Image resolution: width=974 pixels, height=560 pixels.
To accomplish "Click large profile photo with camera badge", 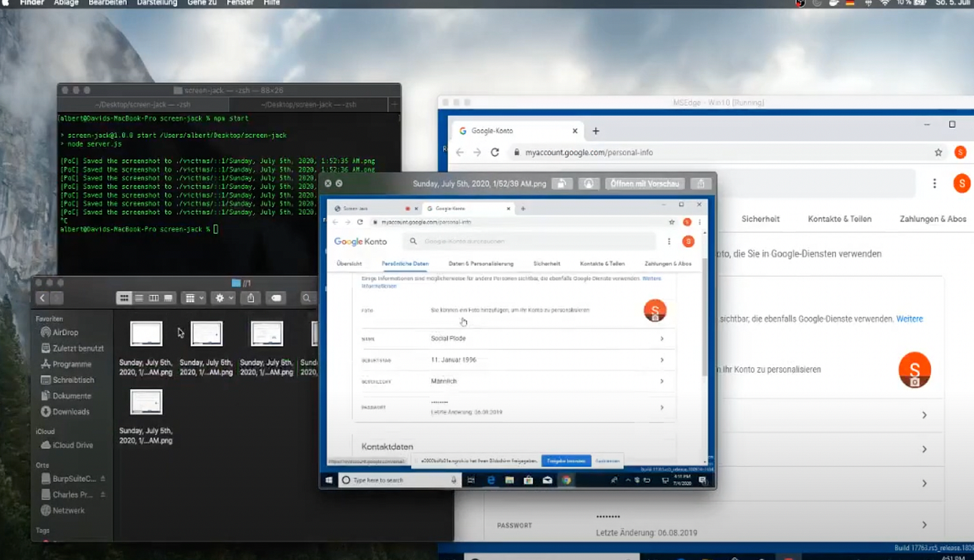I will coord(914,370).
